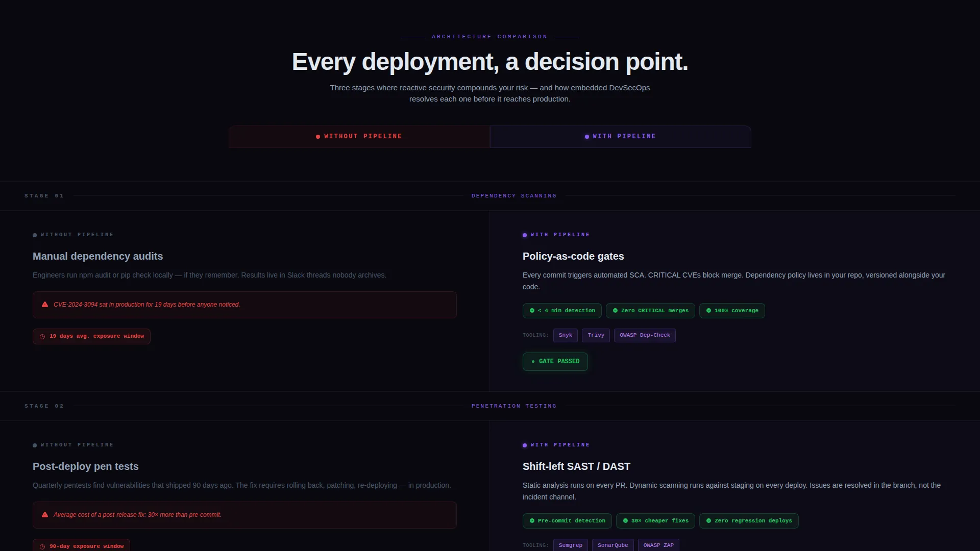Click the '< 4 min detection' badge text
The image size is (980, 551).
[566, 311]
